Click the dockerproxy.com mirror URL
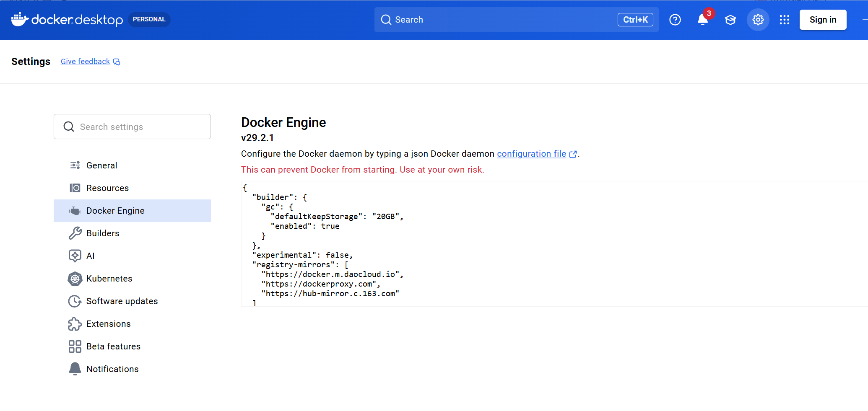 tap(321, 284)
